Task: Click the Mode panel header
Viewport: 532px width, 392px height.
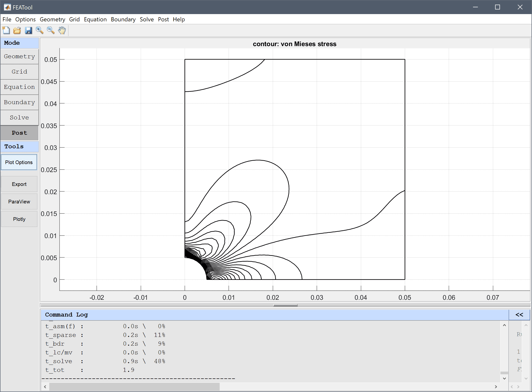Action: click(19, 43)
